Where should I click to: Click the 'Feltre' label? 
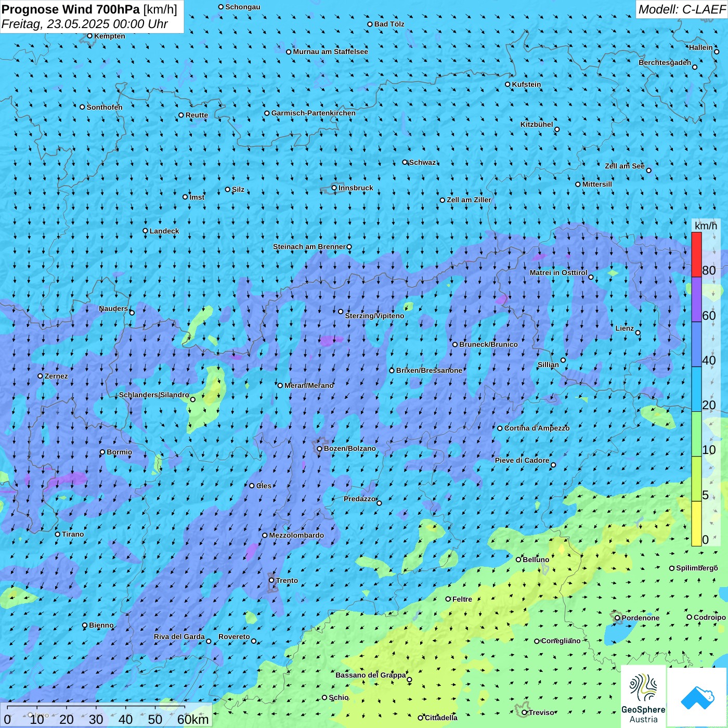click(x=462, y=599)
